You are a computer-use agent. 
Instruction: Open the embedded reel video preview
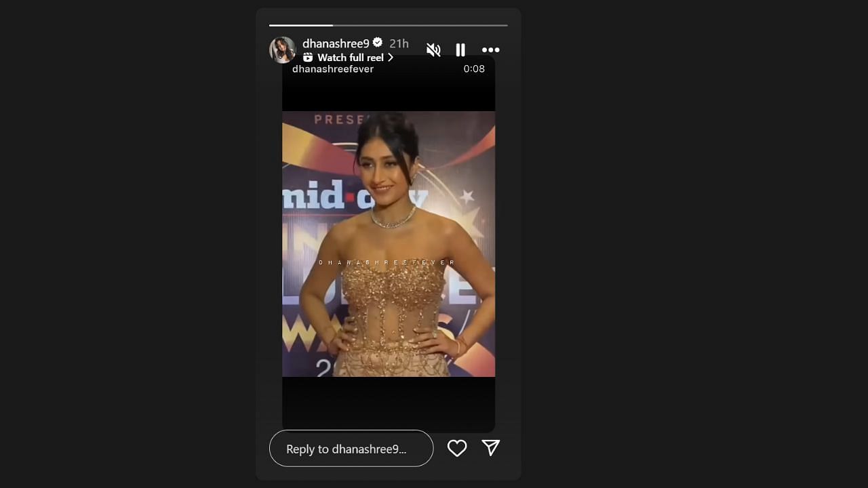coord(389,244)
